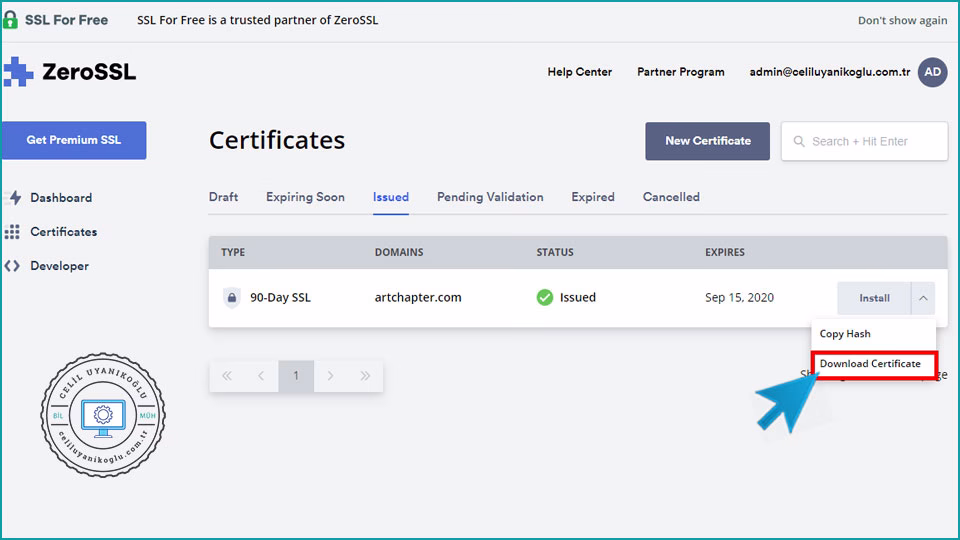Click the Get Premium SSL button

pyautogui.click(x=74, y=140)
